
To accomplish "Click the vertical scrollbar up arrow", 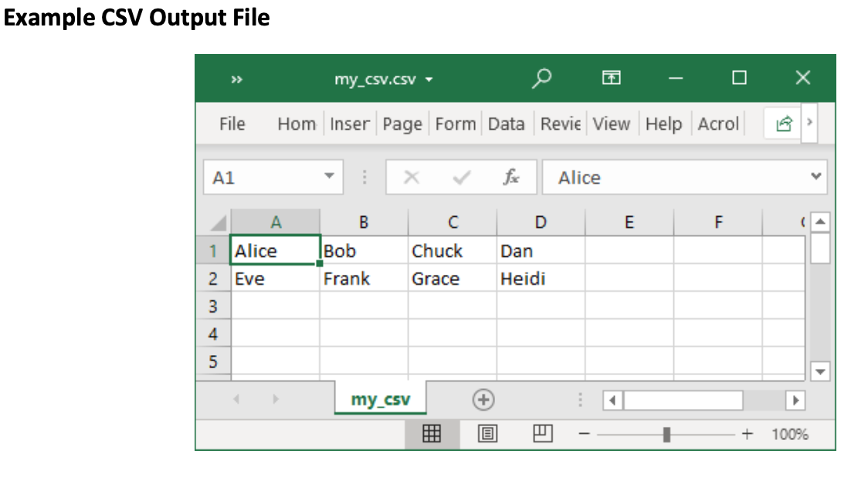I will [820, 222].
